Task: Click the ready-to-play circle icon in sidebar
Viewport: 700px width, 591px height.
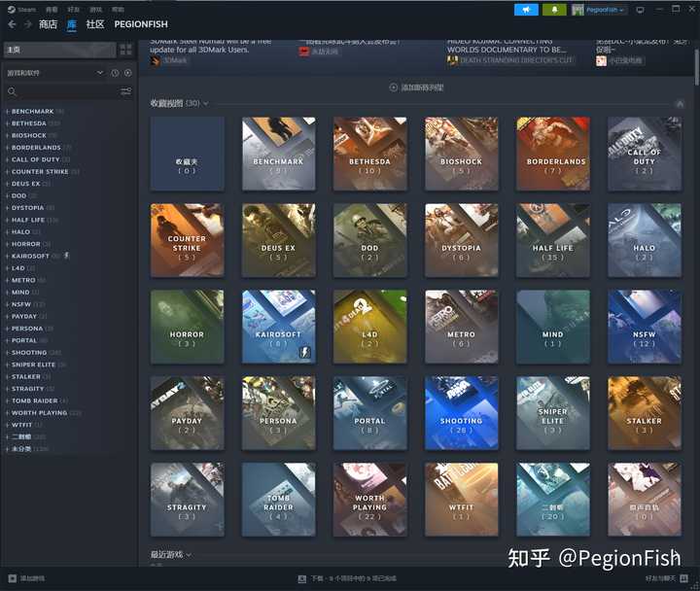Action: pos(128,73)
